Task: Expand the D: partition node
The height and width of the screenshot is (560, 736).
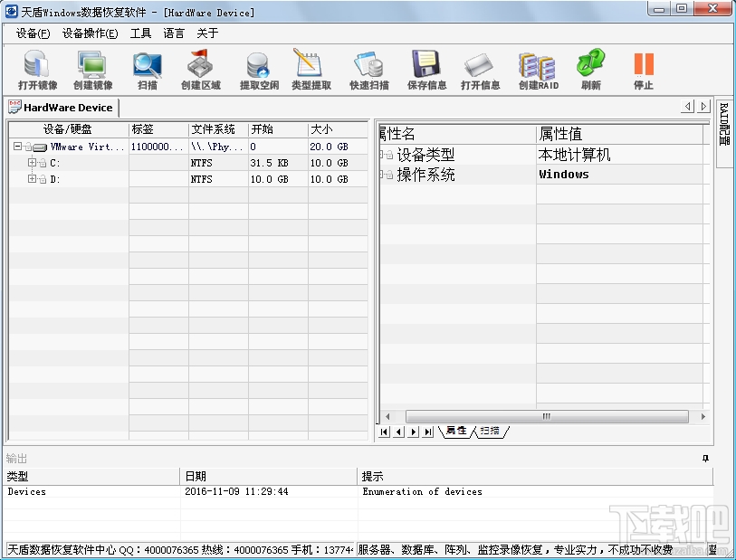Action: coord(32,179)
